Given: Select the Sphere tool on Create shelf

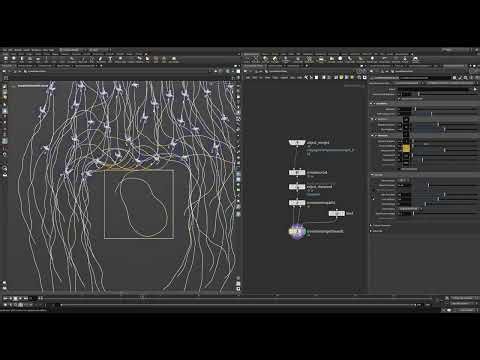Looking at the screenshot, I should click(14, 59).
